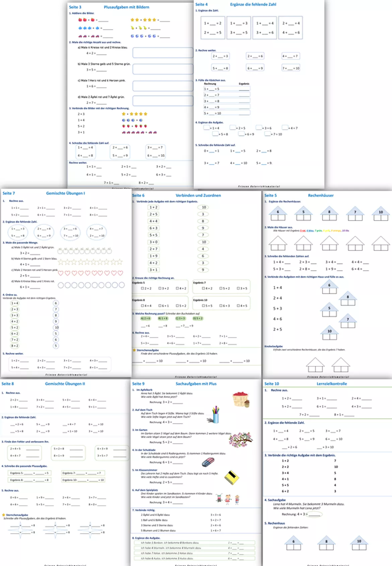Tick the 3 + 2 checkbox under Ergebnis 5
The height and width of the screenshot is (566, 392).
[160, 288]
